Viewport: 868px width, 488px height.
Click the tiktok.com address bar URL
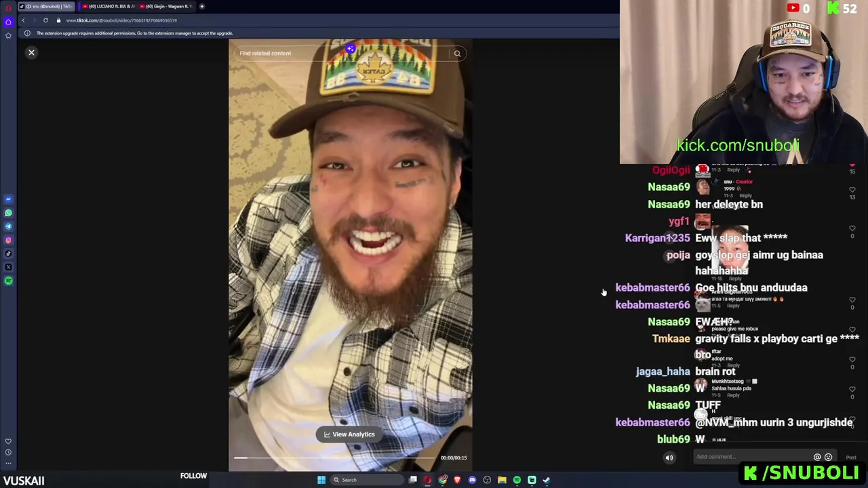click(x=121, y=20)
